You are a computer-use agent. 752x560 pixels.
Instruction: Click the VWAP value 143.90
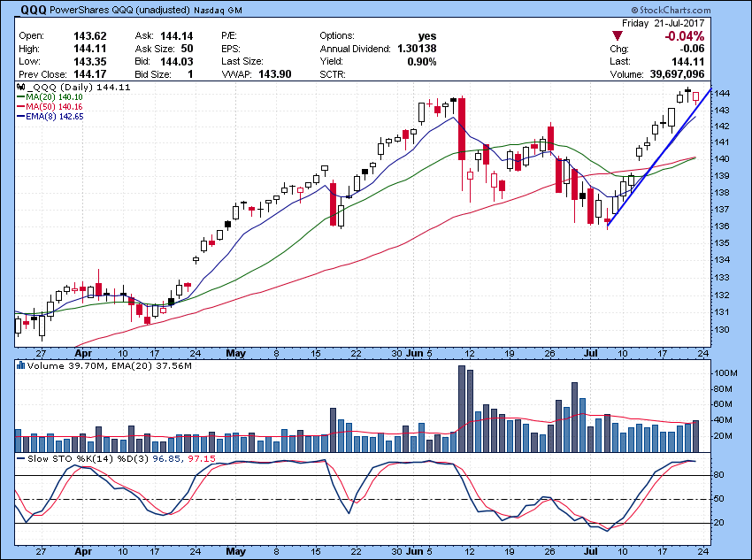(275, 74)
